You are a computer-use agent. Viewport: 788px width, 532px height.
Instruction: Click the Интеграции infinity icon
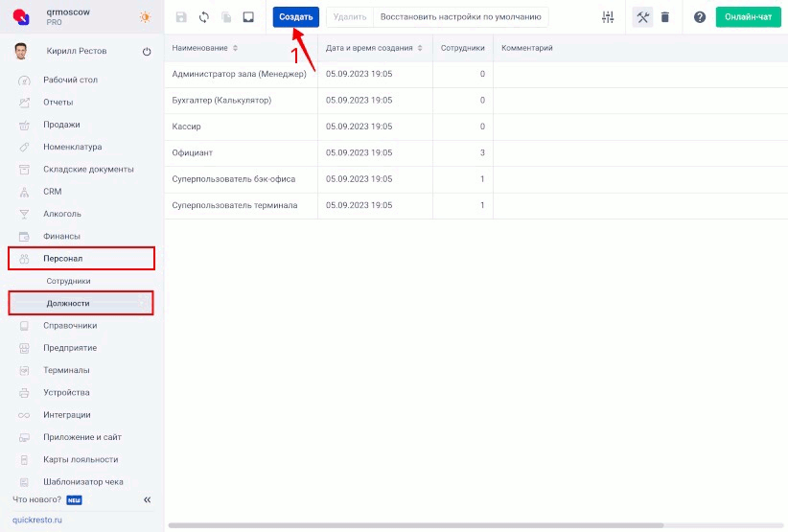pos(24,415)
